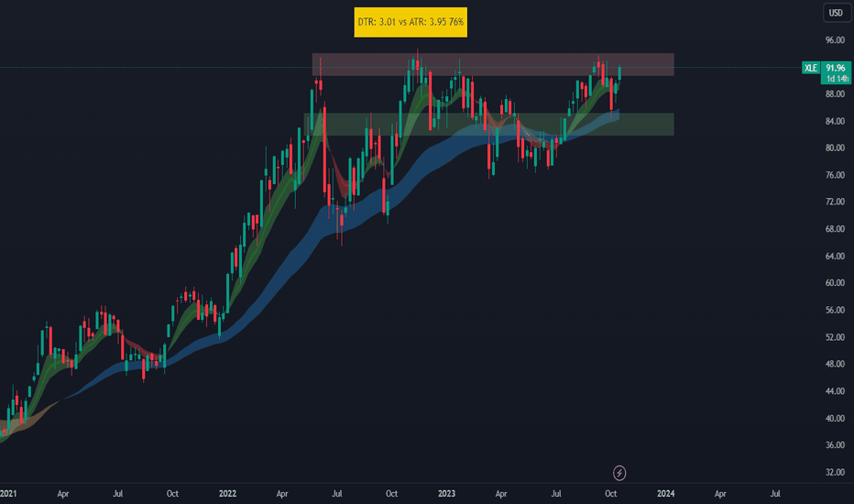The height and width of the screenshot is (504, 854).
Task: Click the 52.00 price axis label
Action: click(x=835, y=337)
